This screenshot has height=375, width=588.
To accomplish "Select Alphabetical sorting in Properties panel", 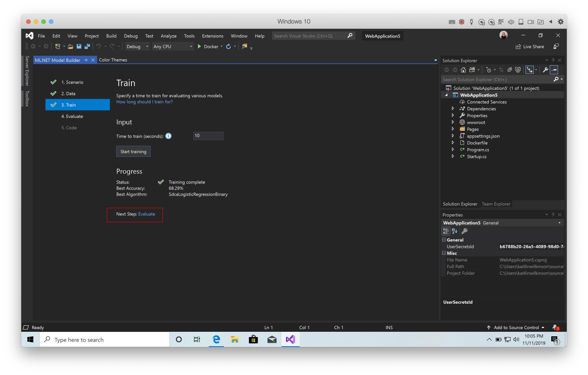I will coord(454,231).
